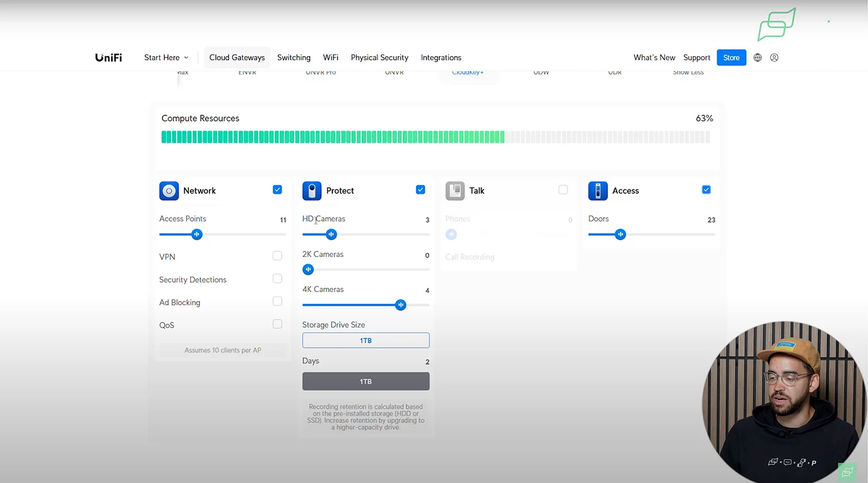Click the Access door icon
This screenshot has height=483, width=868.
[x=598, y=191]
